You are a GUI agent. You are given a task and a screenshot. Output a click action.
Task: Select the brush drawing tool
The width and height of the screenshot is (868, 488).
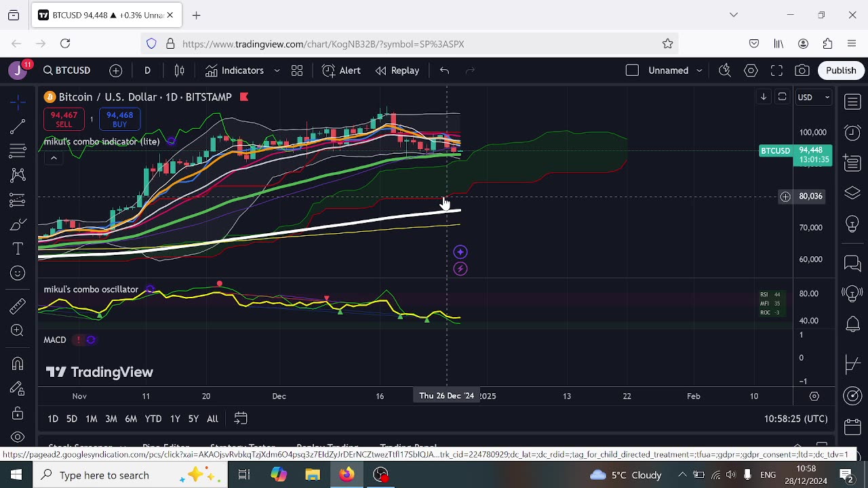tap(18, 224)
